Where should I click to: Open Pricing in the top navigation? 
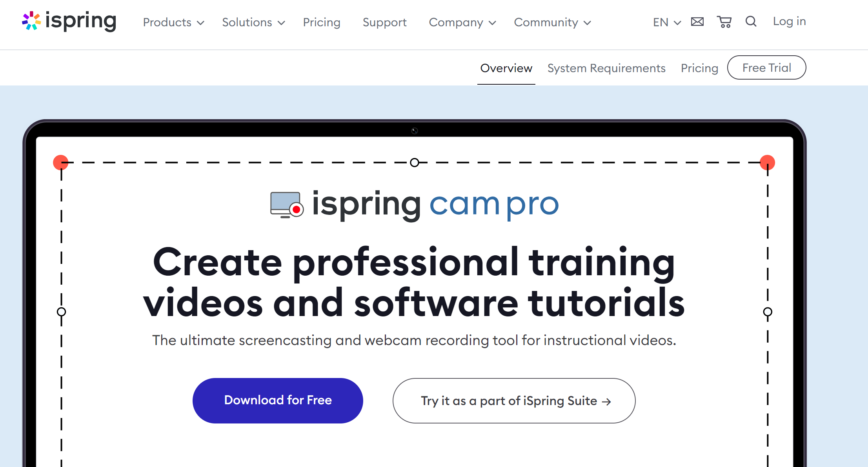click(322, 22)
